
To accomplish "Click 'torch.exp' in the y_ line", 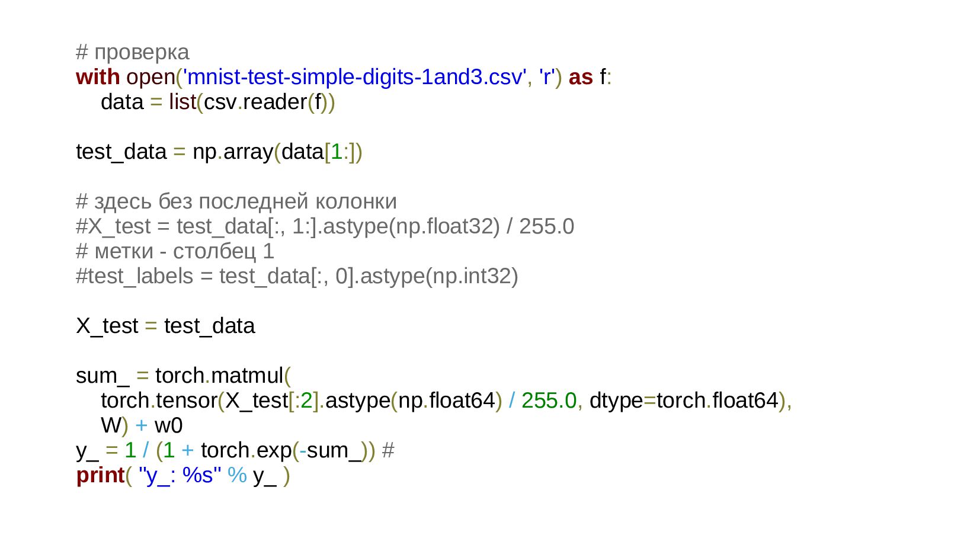I will 246,450.
